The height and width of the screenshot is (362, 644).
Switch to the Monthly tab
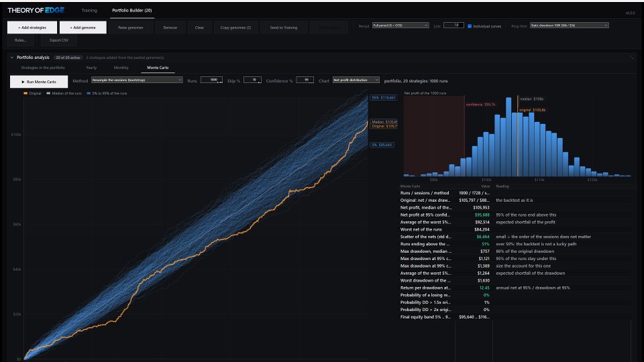(x=121, y=68)
